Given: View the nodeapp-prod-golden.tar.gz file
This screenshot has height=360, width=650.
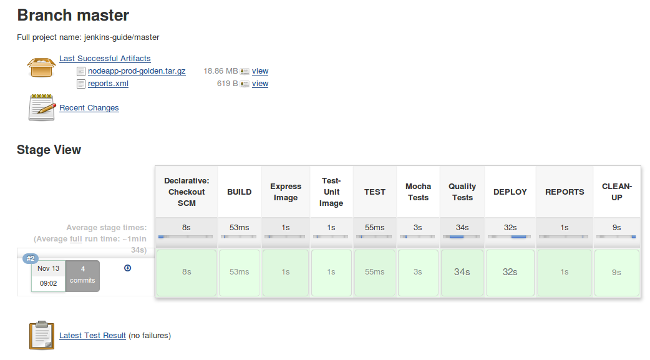Looking at the screenshot, I should point(260,71).
